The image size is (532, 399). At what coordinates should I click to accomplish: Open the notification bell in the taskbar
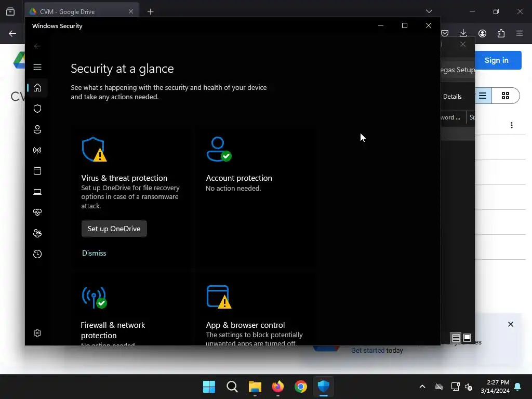click(x=518, y=387)
